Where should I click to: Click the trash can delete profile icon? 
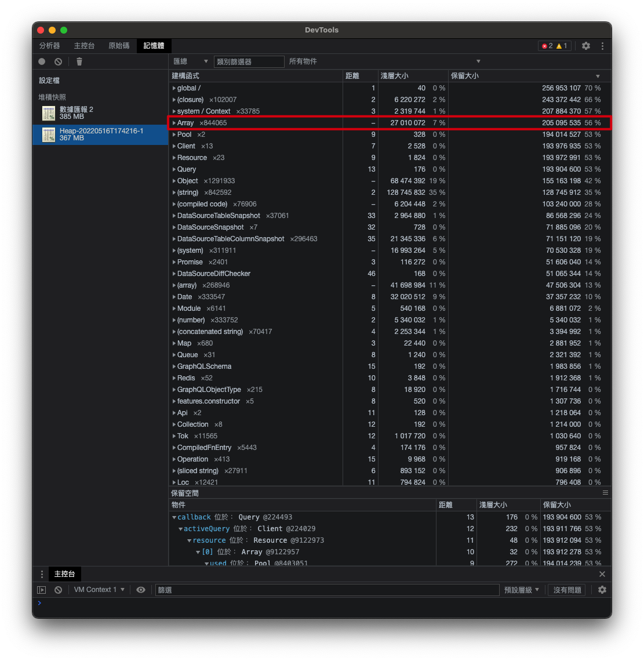click(79, 61)
